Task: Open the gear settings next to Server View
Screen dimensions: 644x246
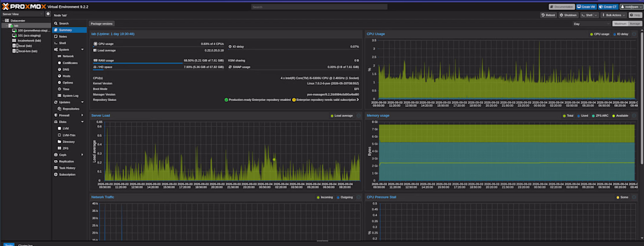Action: (x=47, y=14)
